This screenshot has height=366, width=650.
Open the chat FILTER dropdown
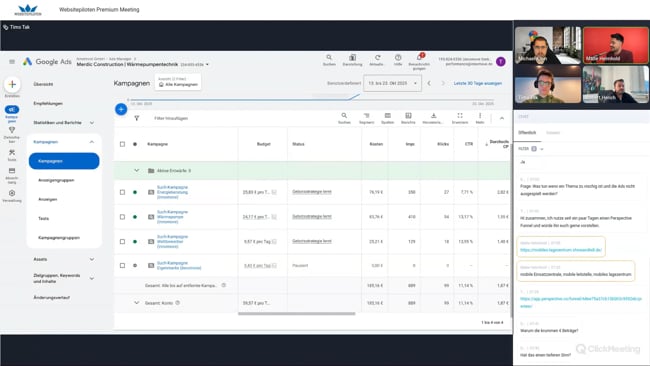(531, 149)
